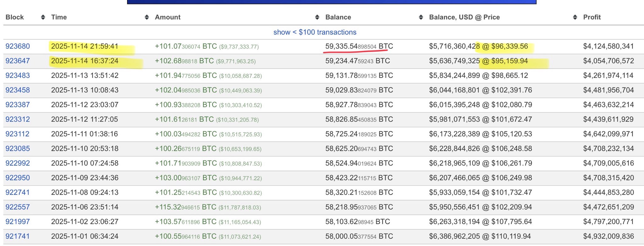Click sort arrows icon beside Amount header
This screenshot has height=246, width=644.
[x=317, y=17]
